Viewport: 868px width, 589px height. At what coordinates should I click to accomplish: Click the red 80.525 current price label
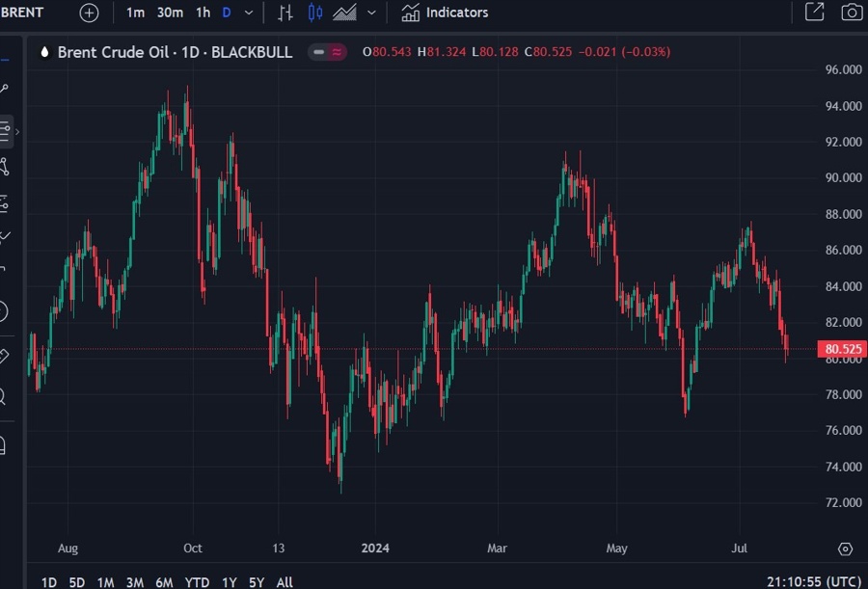point(843,349)
